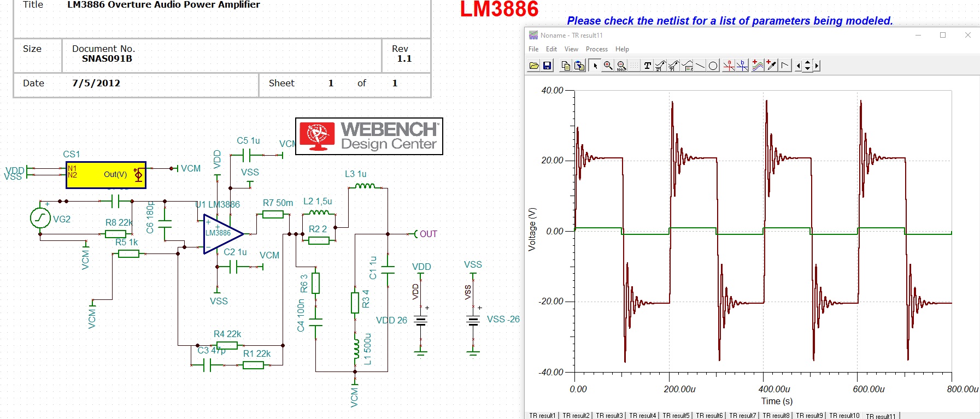Select the VG2 voltage generator symbol

coord(40,218)
